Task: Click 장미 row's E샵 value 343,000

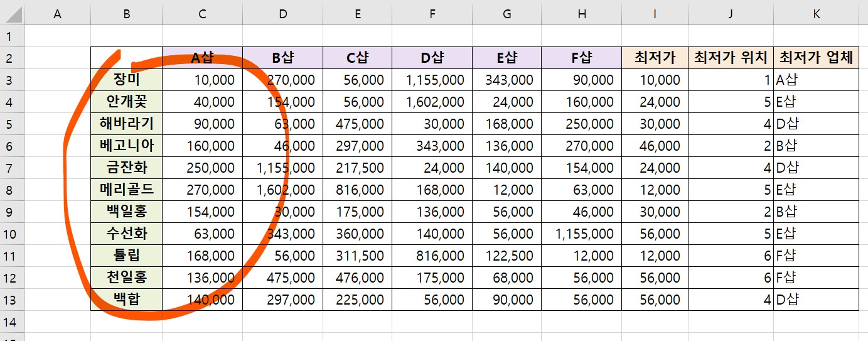Action: click(x=506, y=80)
